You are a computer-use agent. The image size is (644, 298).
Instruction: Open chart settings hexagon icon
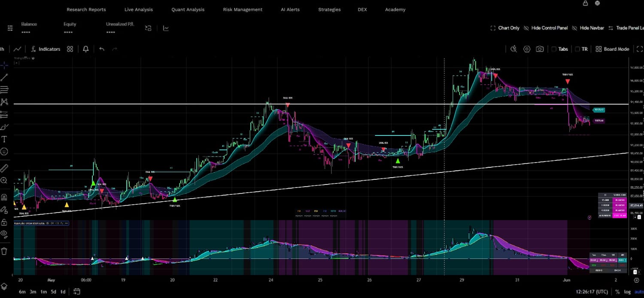527,49
